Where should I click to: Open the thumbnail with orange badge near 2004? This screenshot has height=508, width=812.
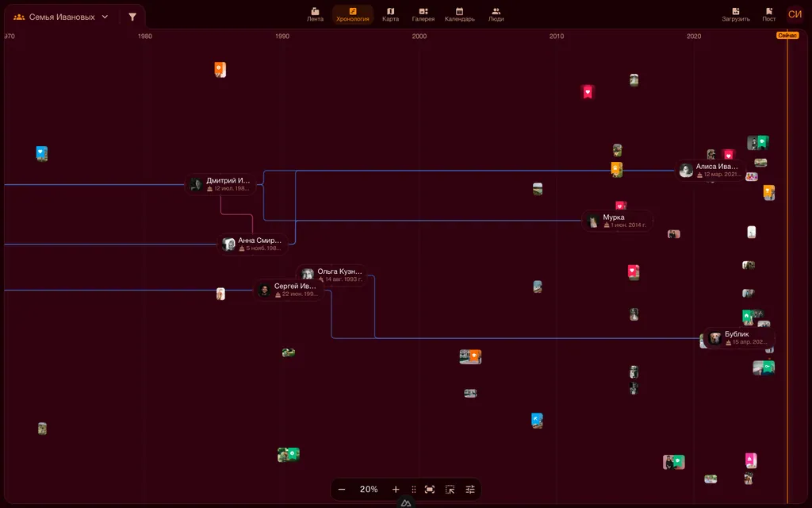pos(470,356)
